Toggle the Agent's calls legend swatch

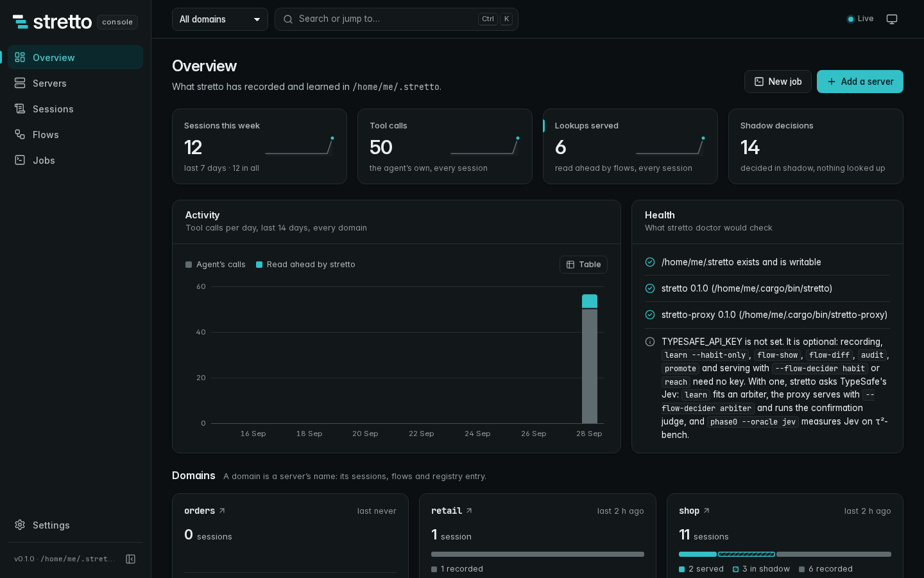click(x=189, y=265)
